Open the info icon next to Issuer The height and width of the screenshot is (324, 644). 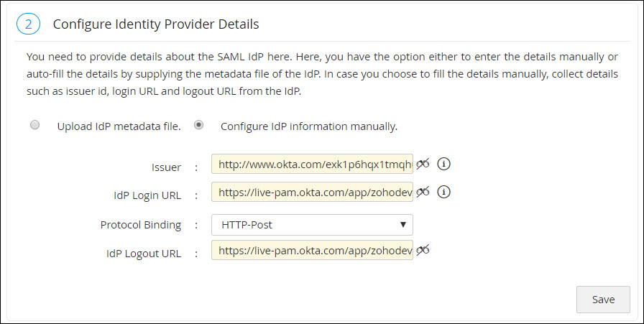point(443,165)
